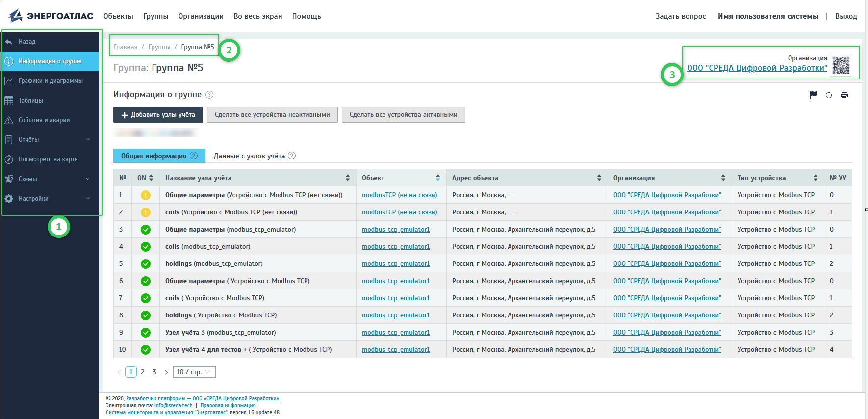Sort table by Адрес объекта column

[599, 178]
